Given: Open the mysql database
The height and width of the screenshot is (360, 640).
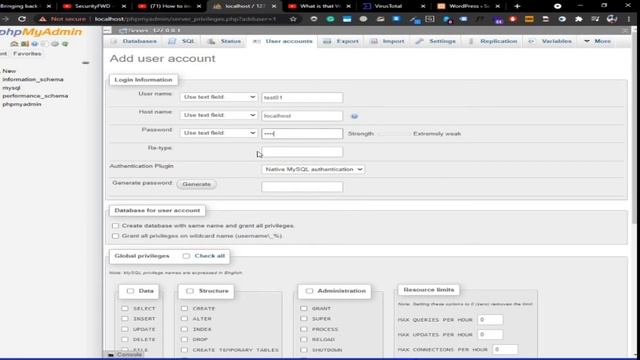Looking at the screenshot, I should click(11, 88).
